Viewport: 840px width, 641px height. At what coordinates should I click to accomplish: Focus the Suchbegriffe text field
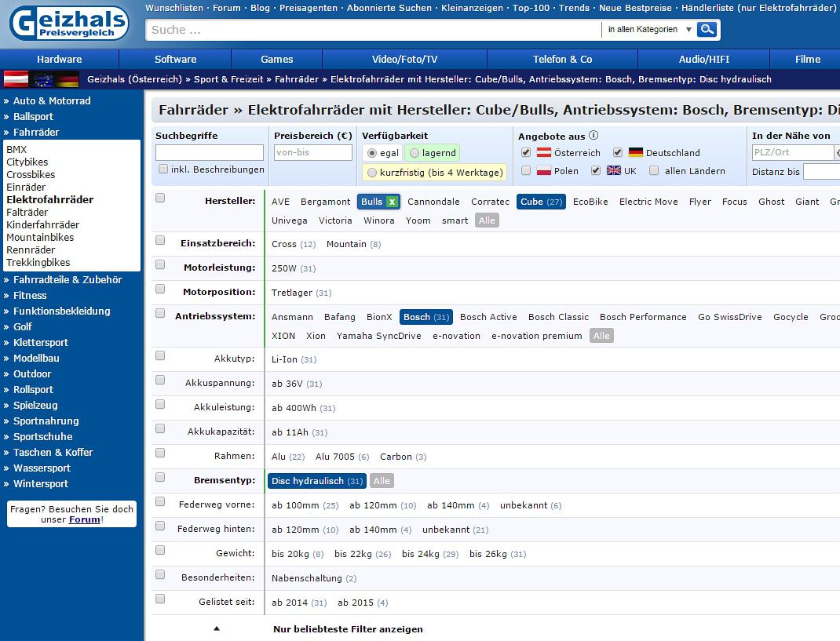pos(210,153)
